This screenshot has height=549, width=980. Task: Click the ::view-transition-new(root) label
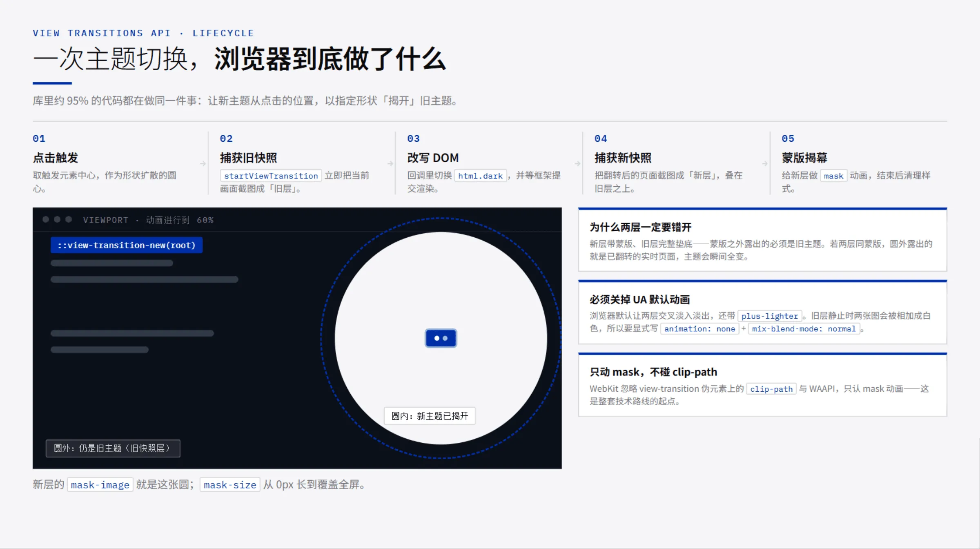point(127,245)
